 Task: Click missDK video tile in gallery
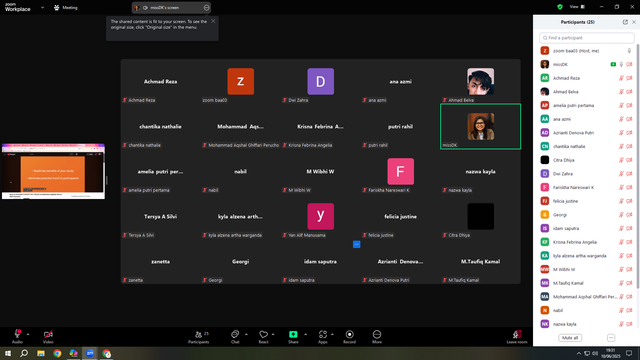tap(480, 127)
